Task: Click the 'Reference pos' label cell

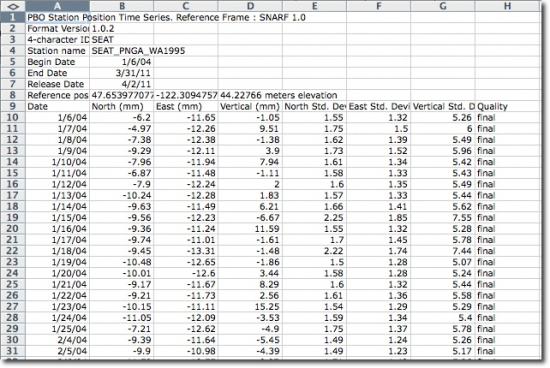Action: click(58, 95)
